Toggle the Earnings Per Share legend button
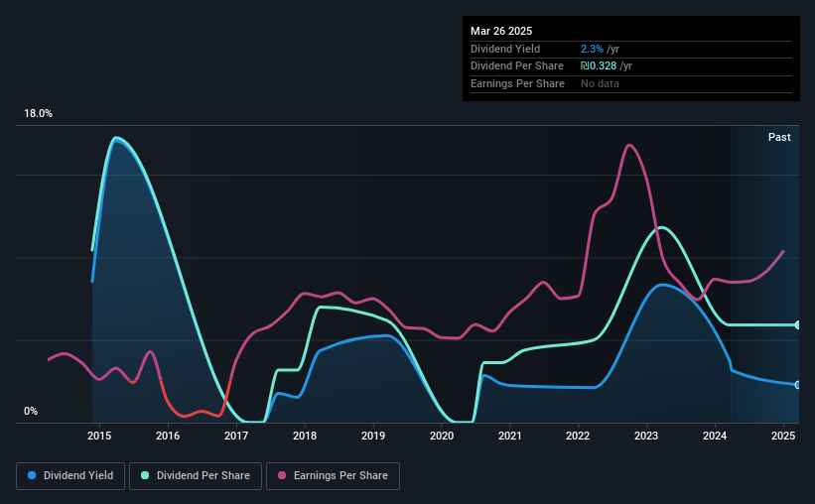The height and width of the screenshot is (504, 815). point(333,476)
